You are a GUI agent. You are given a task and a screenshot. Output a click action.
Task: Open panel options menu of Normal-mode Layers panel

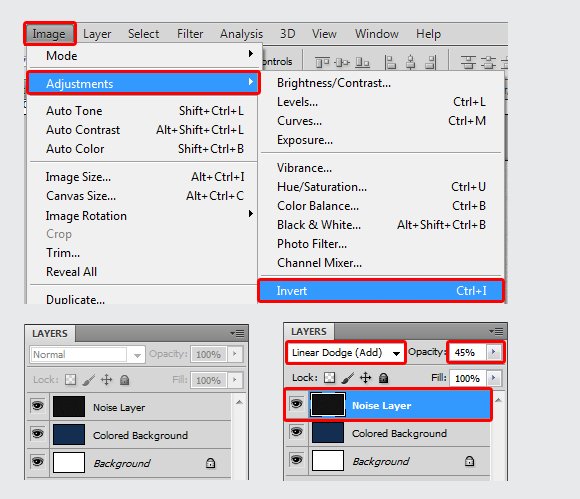click(237, 333)
